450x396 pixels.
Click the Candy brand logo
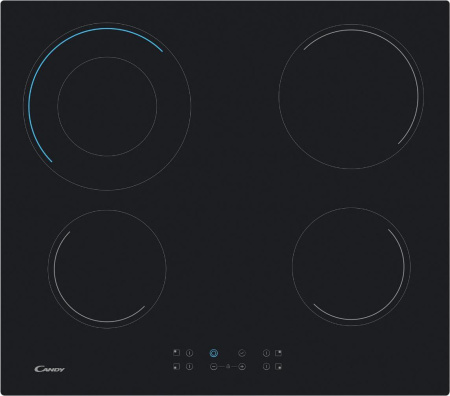[x=49, y=369]
